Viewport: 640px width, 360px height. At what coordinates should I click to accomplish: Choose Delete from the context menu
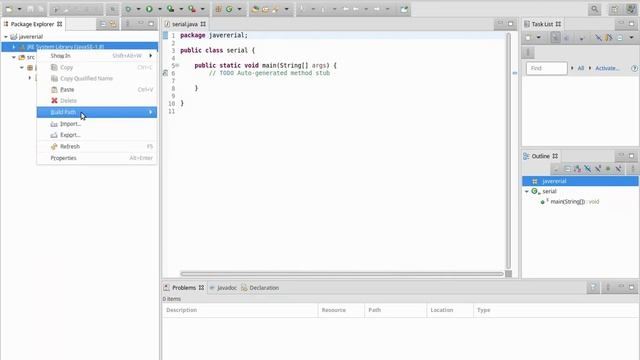97,100
